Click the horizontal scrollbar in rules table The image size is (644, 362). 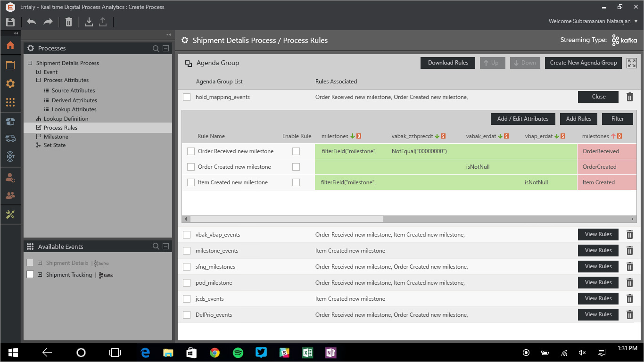(287, 219)
